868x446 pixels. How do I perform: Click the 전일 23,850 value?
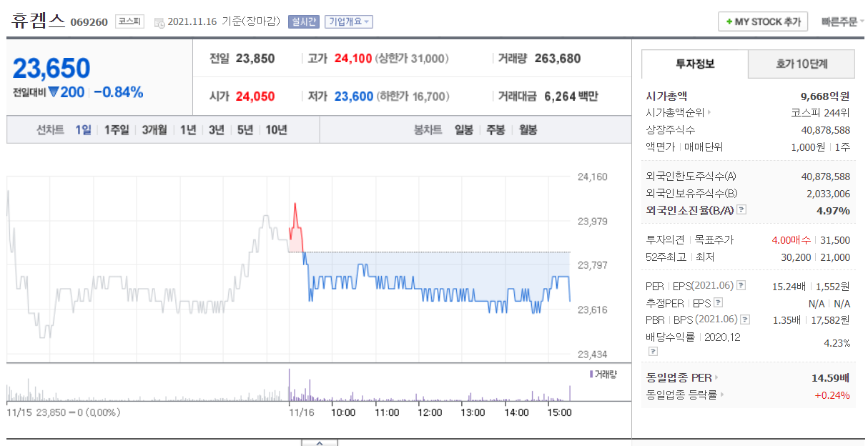tap(255, 59)
